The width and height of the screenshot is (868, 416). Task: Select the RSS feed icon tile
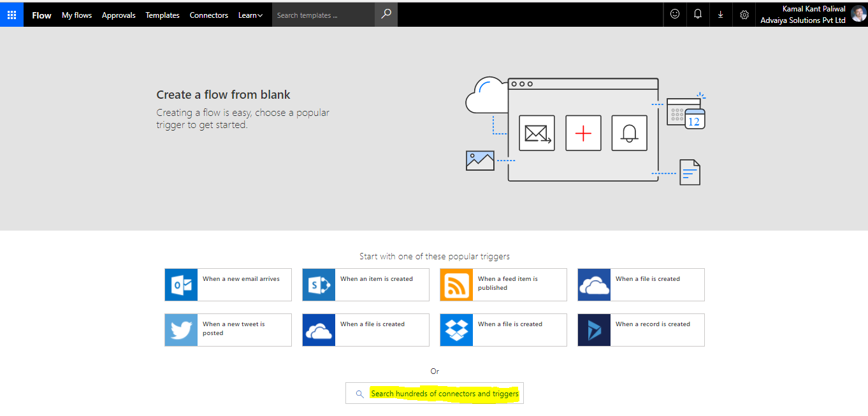click(456, 285)
